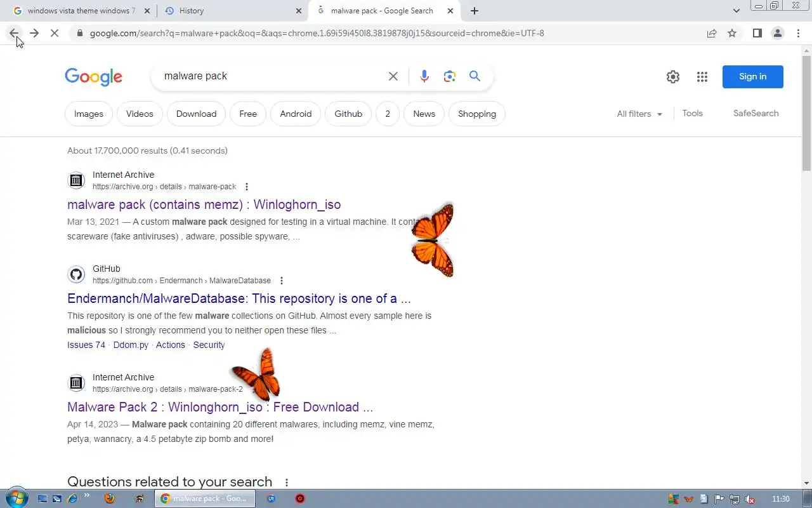Filter results by Videos
812x508 pixels.
140,114
